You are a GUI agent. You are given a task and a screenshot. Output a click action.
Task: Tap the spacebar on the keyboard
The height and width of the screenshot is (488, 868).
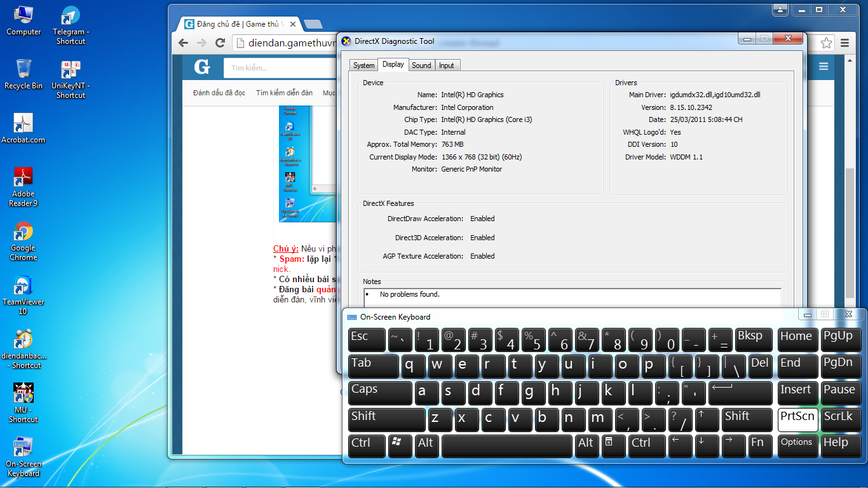click(506, 446)
